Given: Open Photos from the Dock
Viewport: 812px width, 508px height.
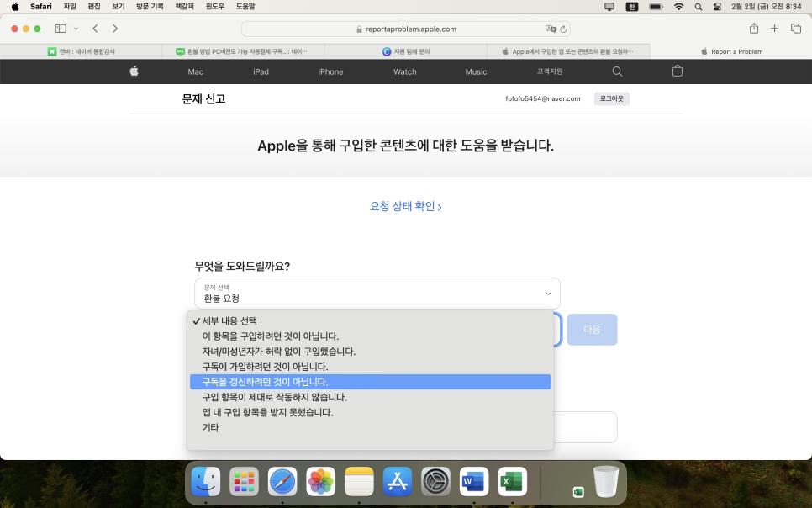Looking at the screenshot, I should tap(320, 481).
